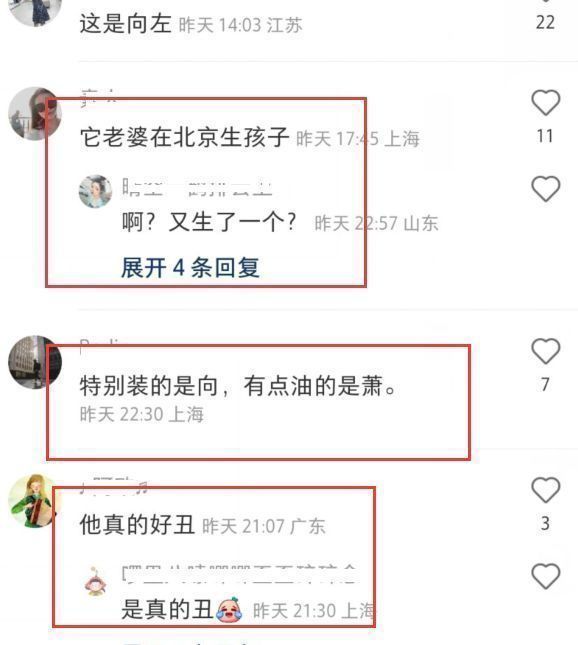Screen dimensions: 578x645
Task: Expand 展开 4 条回复 replies
Action: [x=190, y=268]
